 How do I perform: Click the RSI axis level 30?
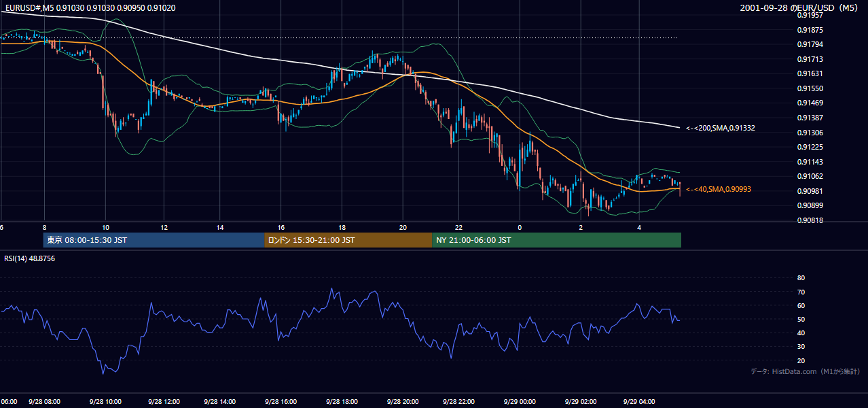801,347
